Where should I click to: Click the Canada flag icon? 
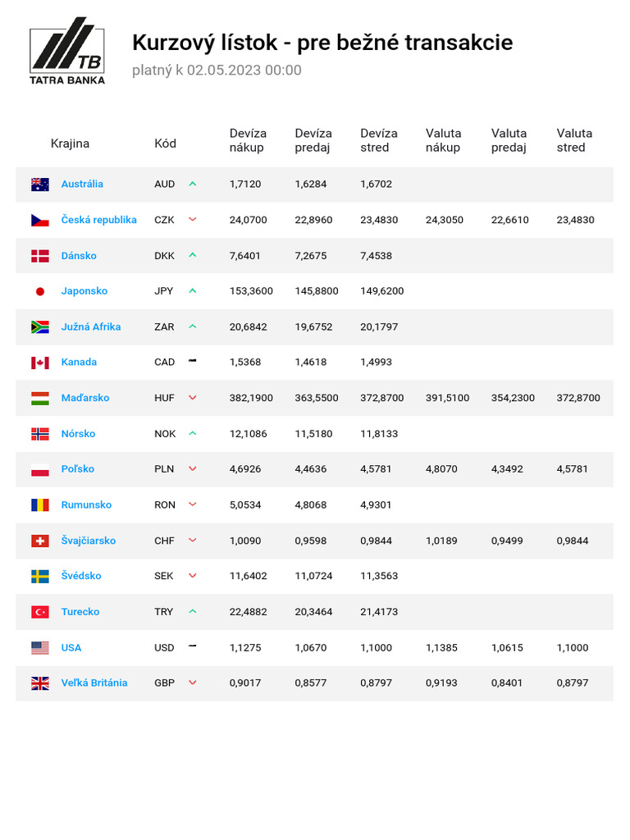pos(40,363)
